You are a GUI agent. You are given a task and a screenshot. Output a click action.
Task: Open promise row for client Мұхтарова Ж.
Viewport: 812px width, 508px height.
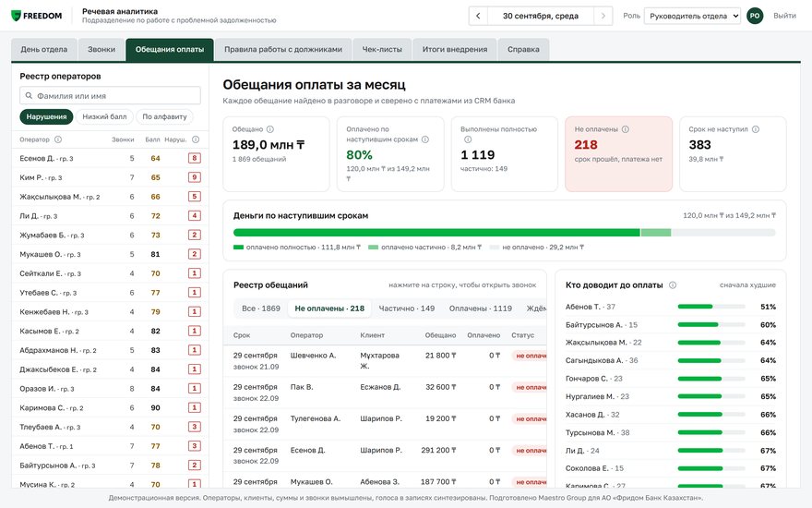385,361
